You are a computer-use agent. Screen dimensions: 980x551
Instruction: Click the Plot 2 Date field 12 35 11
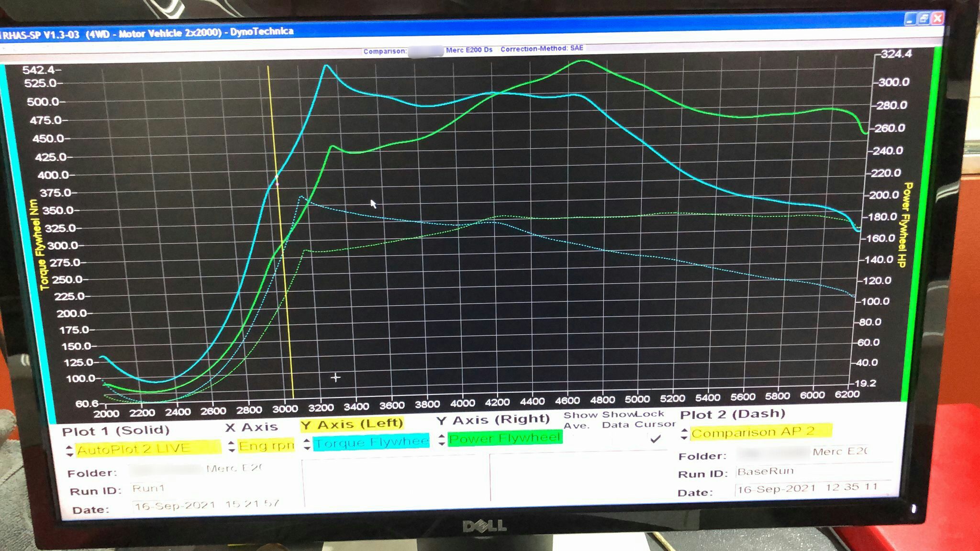point(813,488)
